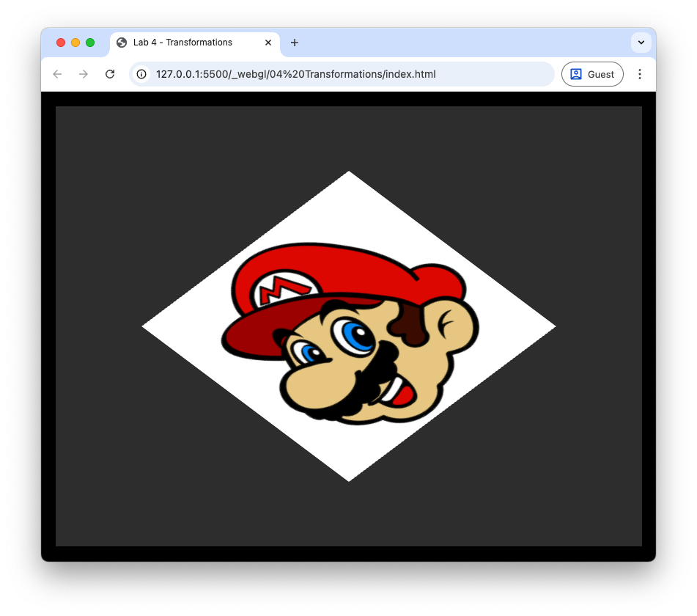Viewport: 697px width, 616px height.
Task: Close the Lab 4 - Transformations tab
Action: pos(268,43)
